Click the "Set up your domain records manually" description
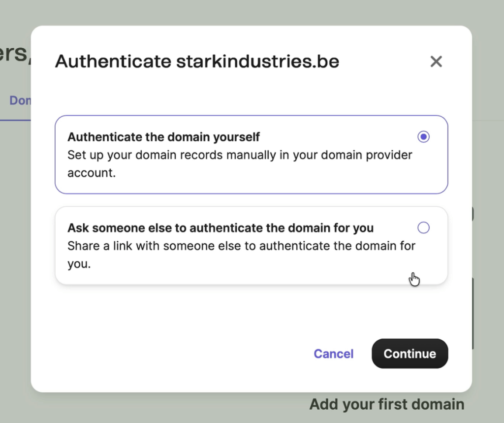 coord(239,155)
